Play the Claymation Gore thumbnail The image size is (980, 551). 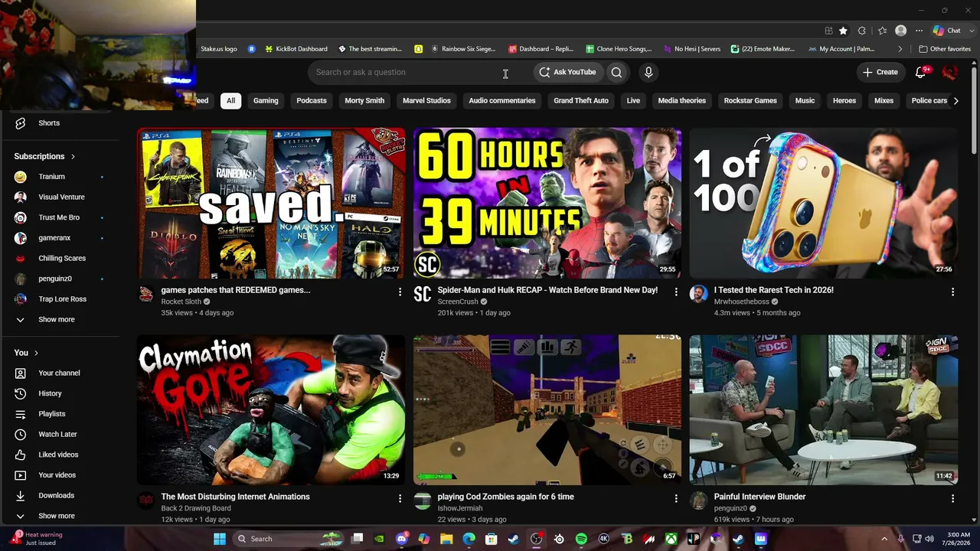click(271, 409)
